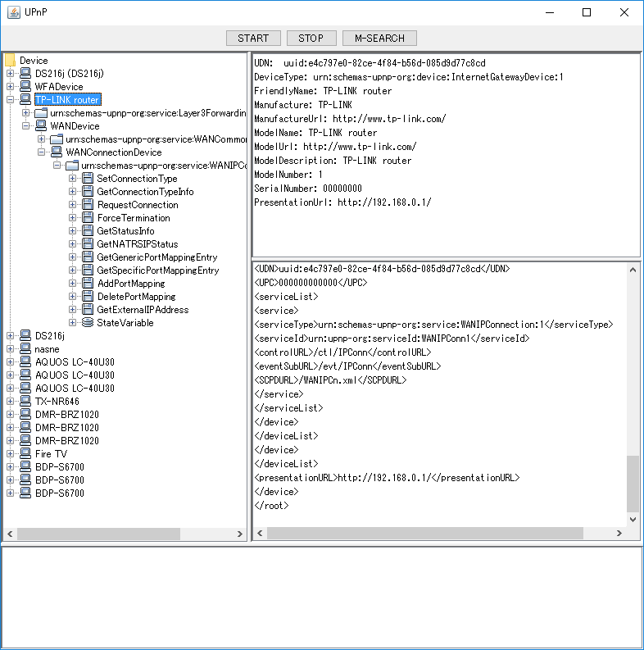This screenshot has height=650, width=644.
Task: Click the folder icon for the WANIPConnection service
Action: (72, 166)
